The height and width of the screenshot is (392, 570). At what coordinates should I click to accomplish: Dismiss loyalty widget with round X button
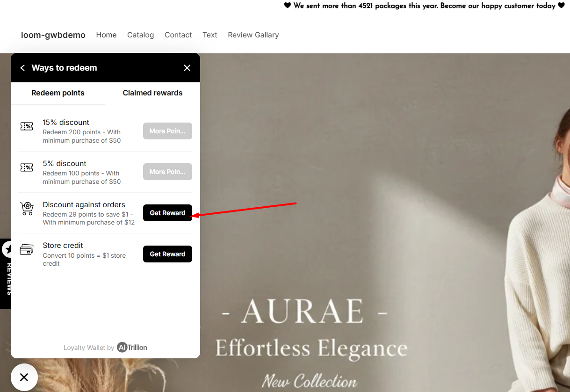point(24,377)
